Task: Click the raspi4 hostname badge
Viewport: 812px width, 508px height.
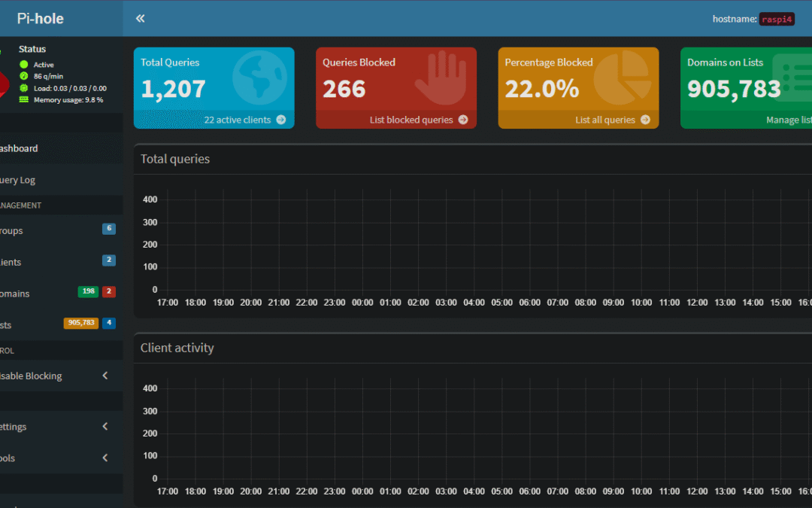Action: [x=777, y=19]
